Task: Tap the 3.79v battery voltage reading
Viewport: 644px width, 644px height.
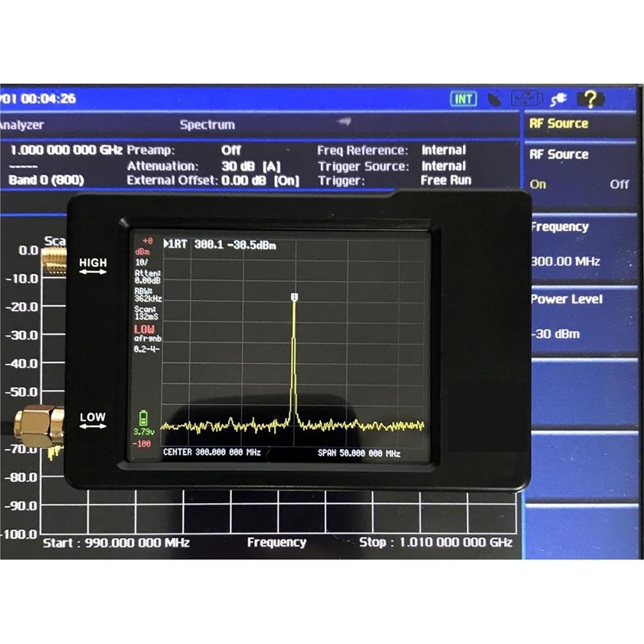Action: pyautogui.click(x=143, y=431)
